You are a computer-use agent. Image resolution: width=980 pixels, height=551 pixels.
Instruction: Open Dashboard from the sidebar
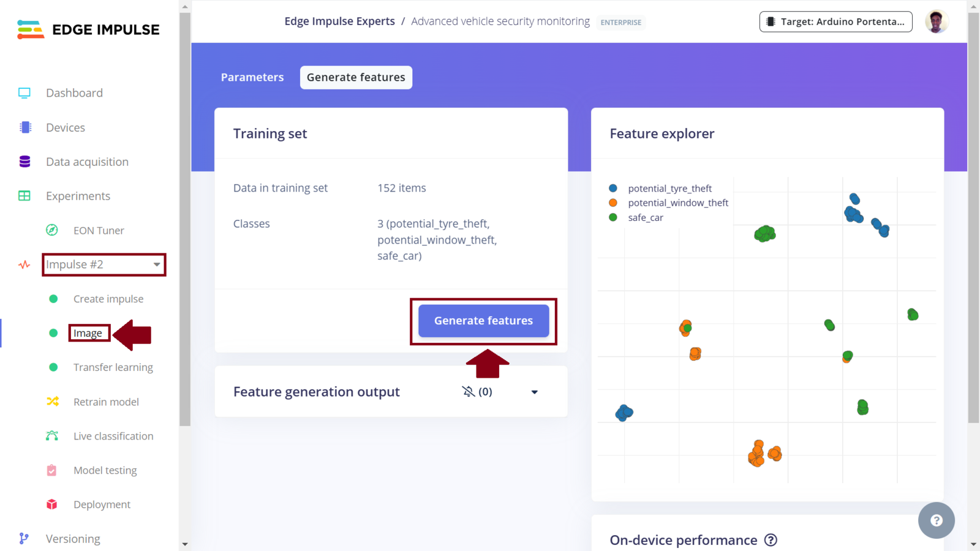[74, 93]
